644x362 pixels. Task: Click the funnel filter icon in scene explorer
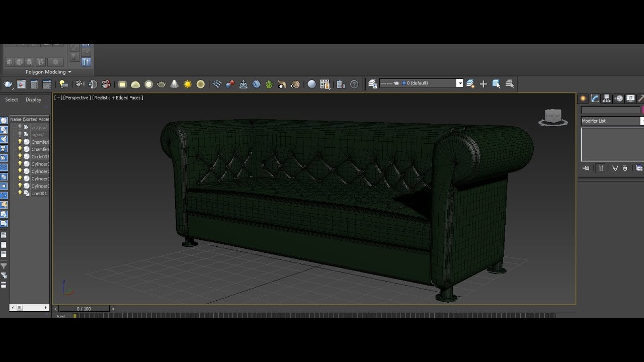click(4, 266)
